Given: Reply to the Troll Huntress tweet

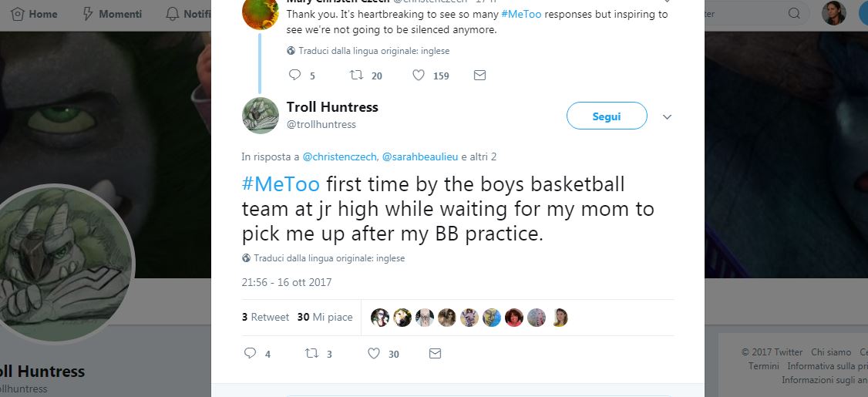Looking at the screenshot, I should 250,354.
